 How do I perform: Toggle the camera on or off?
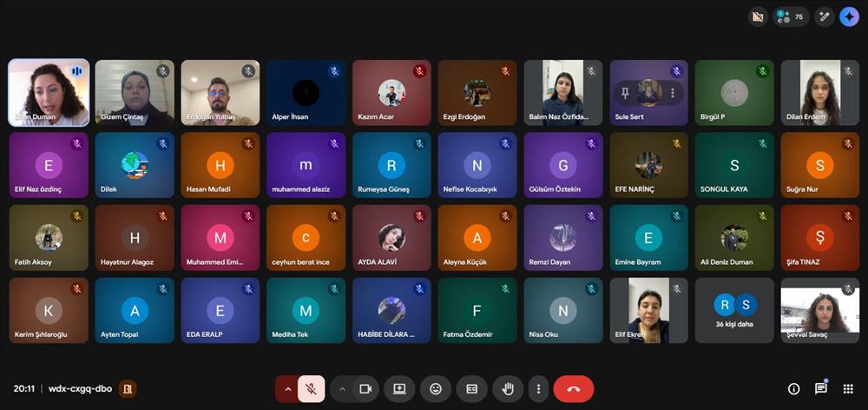(x=365, y=389)
